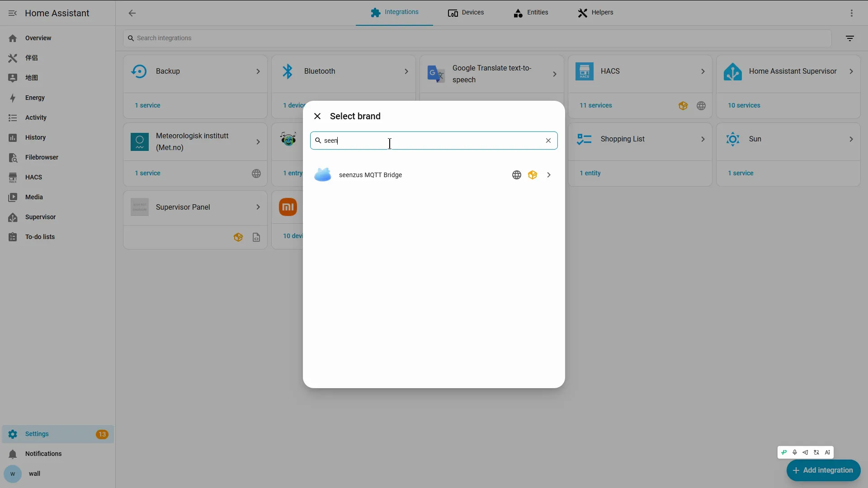Open To-do lists in the sidebar

(x=57, y=237)
